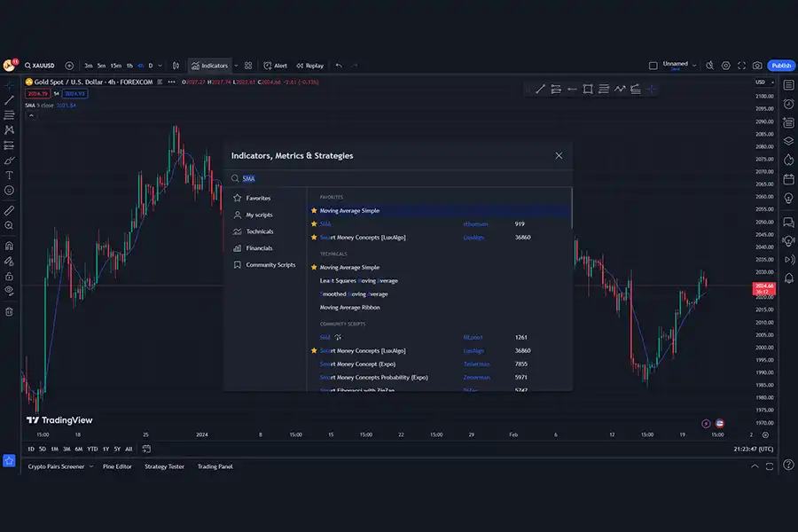Image resolution: width=798 pixels, height=532 pixels.
Task: Close the Indicators, Metrics & Strategies dialog
Action: tap(559, 156)
